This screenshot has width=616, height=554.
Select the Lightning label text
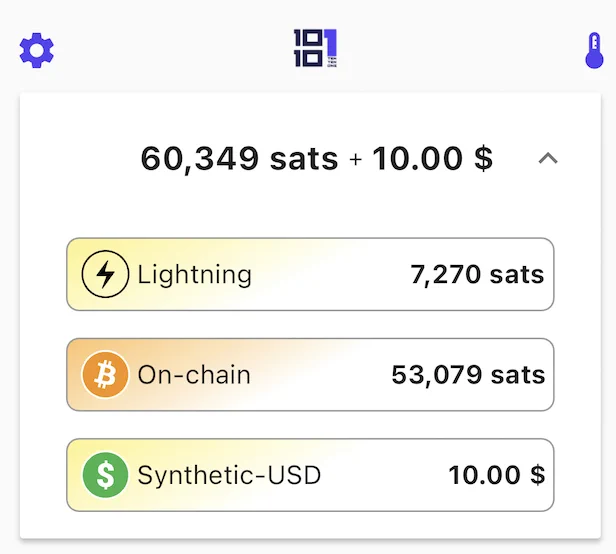click(194, 275)
